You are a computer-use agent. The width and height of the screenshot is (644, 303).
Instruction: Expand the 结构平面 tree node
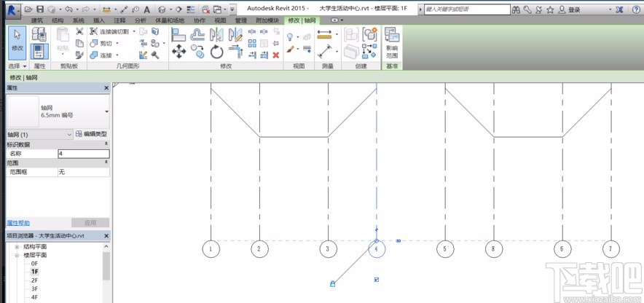pos(17,247)
